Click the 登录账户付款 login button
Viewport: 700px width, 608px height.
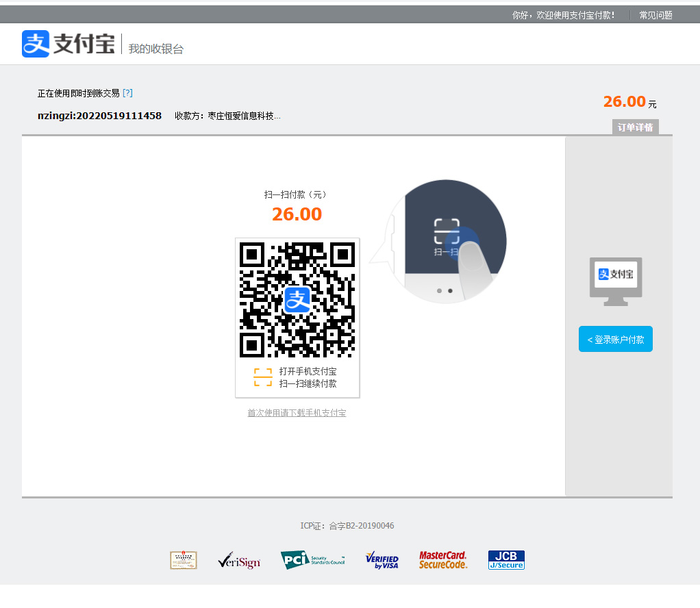click(616, 340)
